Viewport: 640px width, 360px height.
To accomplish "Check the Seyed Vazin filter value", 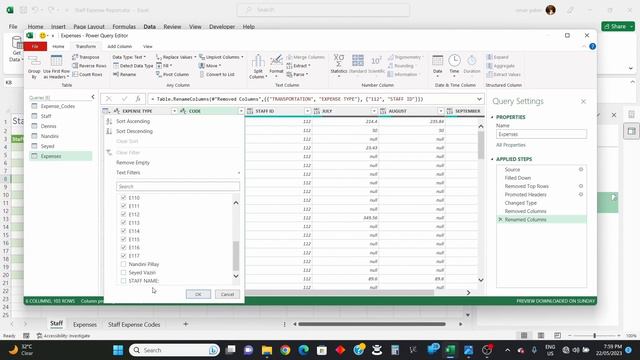I will pos(124,273).
